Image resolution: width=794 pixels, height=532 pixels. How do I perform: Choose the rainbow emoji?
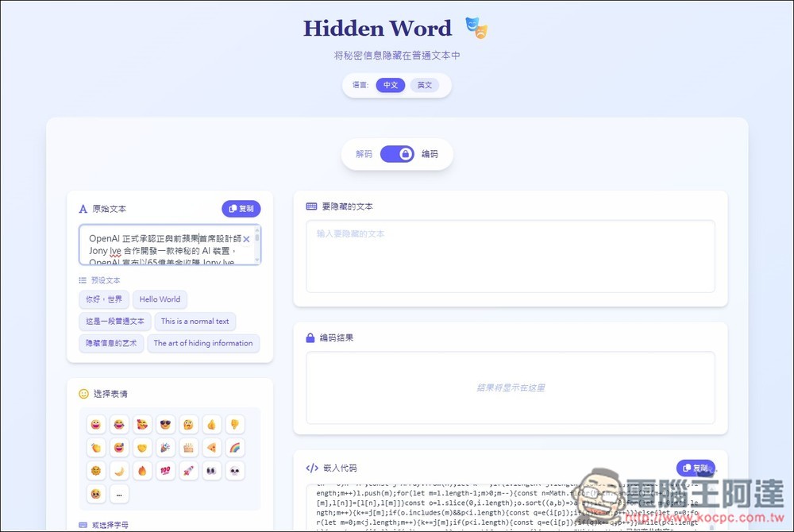tap(235, 448)
